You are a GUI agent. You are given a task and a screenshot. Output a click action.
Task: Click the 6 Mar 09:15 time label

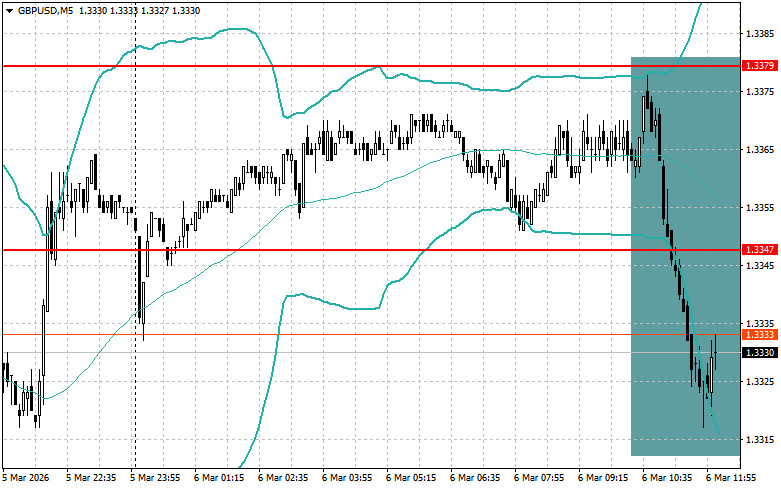pyautogui.click(x=603, y=478)
